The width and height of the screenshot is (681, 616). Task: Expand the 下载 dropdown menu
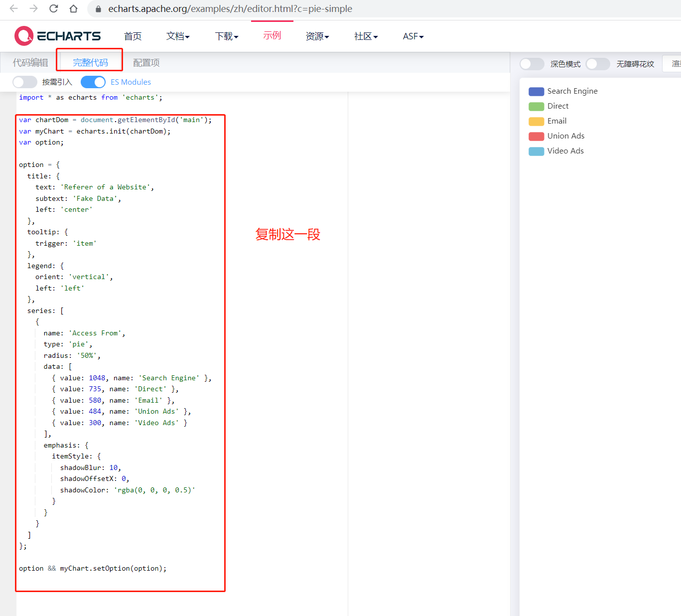227,36
